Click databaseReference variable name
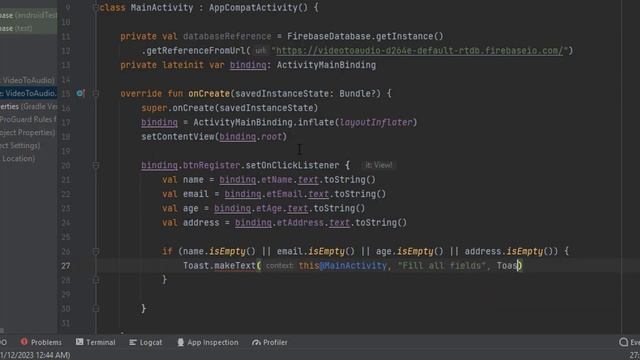640x360 pixels. [227, 36]
